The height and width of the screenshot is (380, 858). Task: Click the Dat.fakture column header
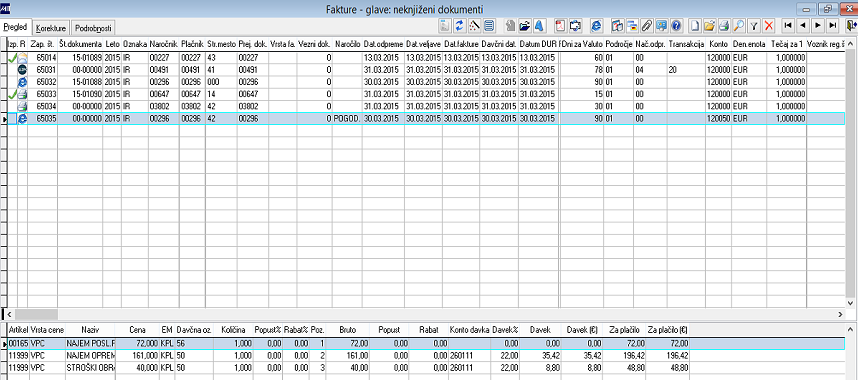461,43
